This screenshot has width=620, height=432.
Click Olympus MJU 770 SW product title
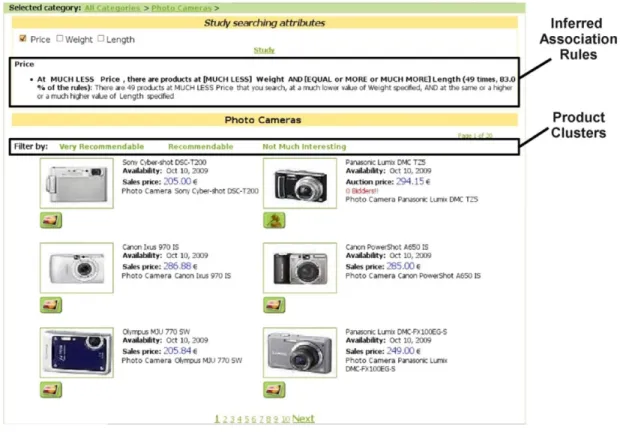tap(156, 332)
